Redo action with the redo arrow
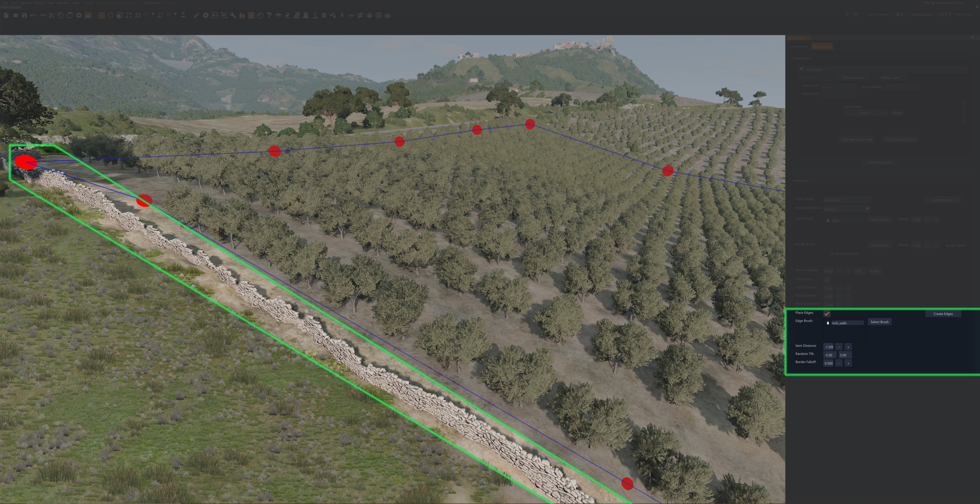 click(43, 15)
